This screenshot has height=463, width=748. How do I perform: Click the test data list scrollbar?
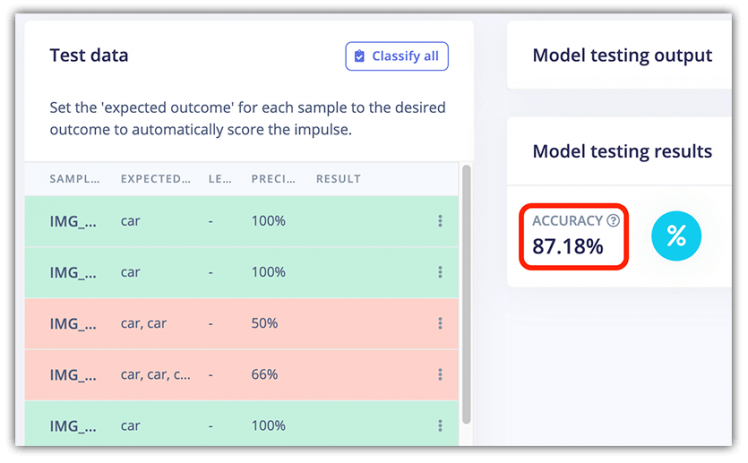click(465, 300)
